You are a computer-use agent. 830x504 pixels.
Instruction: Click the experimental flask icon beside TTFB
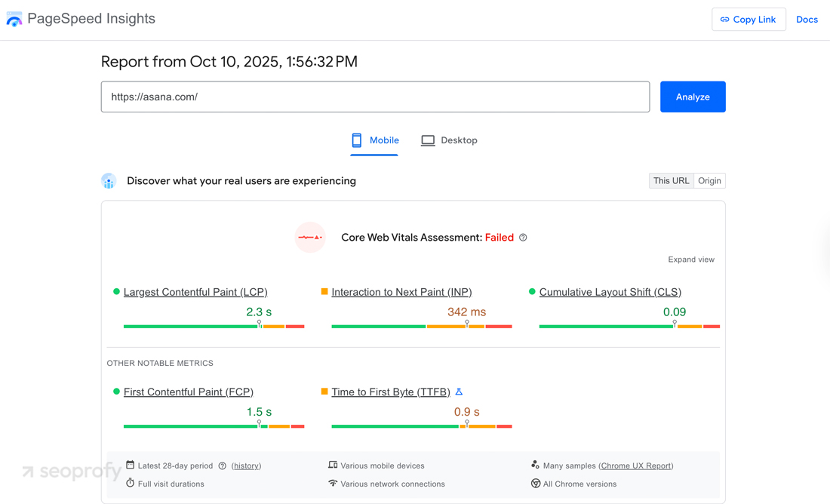pyautogui.click(x=459, y=392)
